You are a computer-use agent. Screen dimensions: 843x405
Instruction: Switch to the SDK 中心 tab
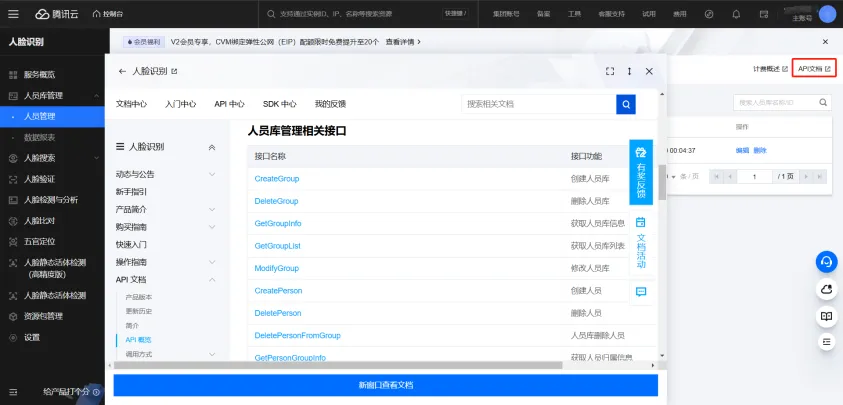coord(279,104)
